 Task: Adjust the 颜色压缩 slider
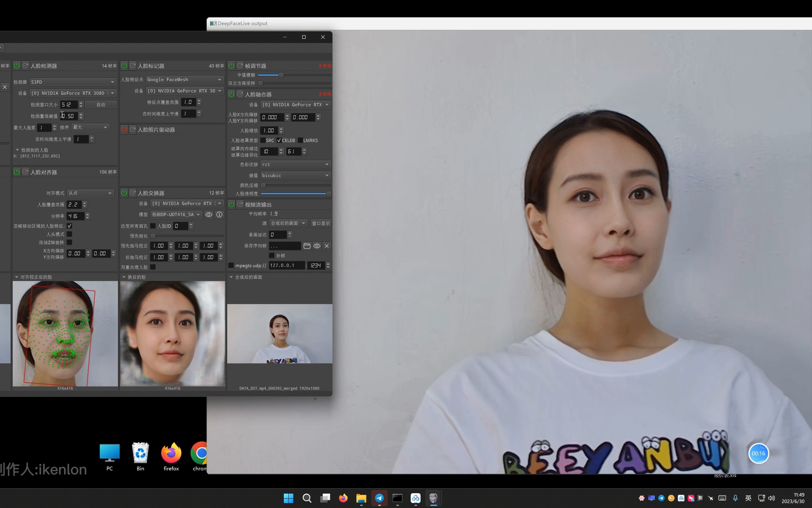296,186
